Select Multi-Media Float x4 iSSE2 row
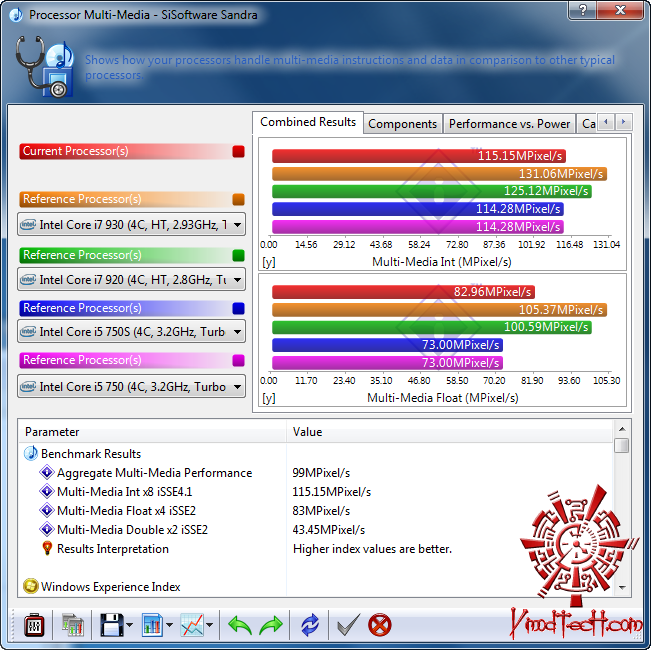651x650 pixels. click(x=316, y=511)
